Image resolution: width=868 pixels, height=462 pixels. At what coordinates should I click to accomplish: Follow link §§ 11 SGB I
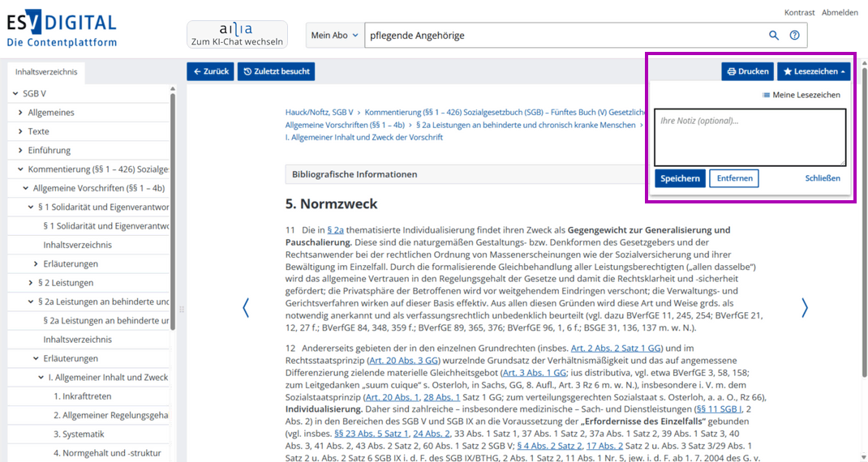[x=719, y=409]
